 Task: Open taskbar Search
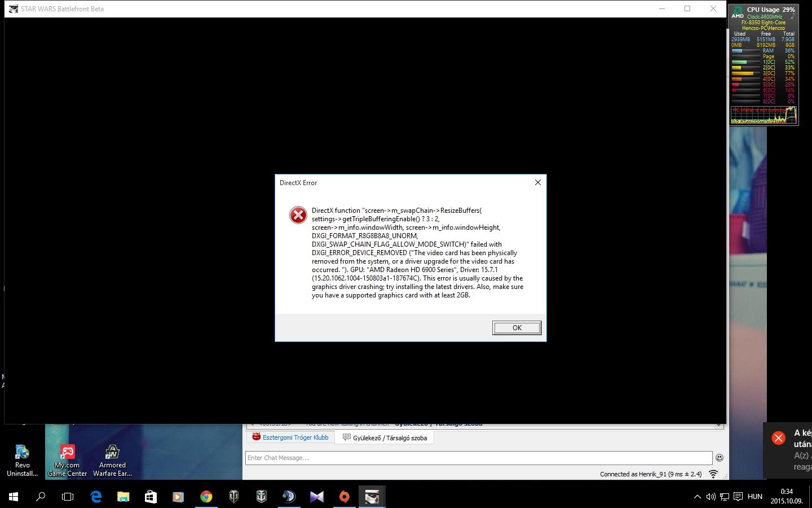tap(41, 497)
